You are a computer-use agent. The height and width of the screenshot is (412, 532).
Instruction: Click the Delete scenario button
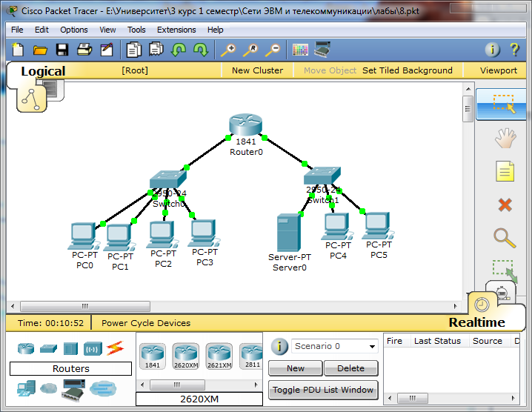coord(350,368)
